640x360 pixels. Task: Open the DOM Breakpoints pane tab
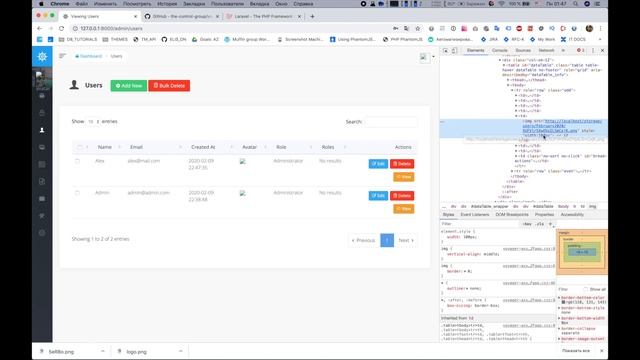(x=512, y=215)
